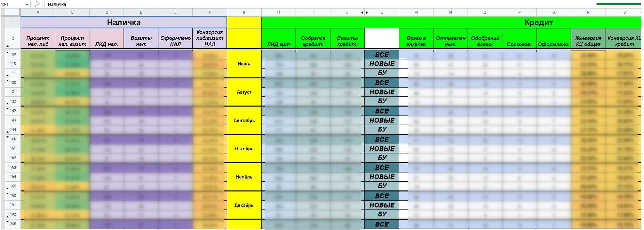Select column A header
644x230 pixels.
38,13
